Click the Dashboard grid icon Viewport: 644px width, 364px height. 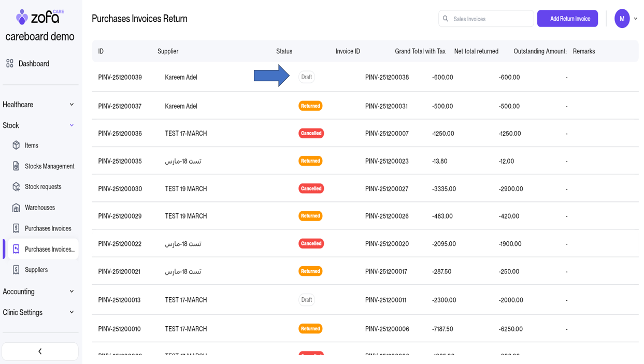pyautogui.click(x=10, y=64)
